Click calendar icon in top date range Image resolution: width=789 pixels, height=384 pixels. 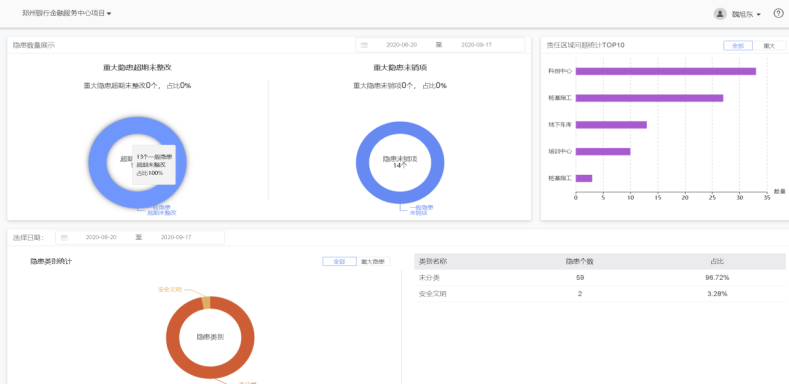(364, 45)
